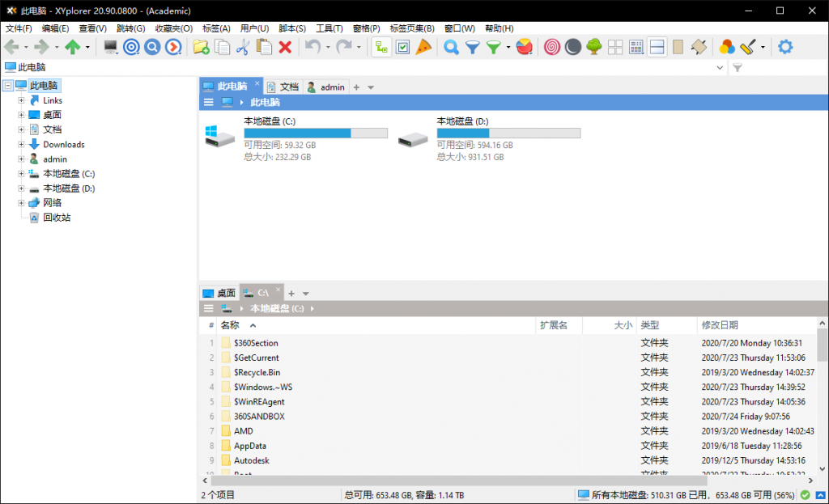Add a new tab beside admin tab

[x=356, y=87]
